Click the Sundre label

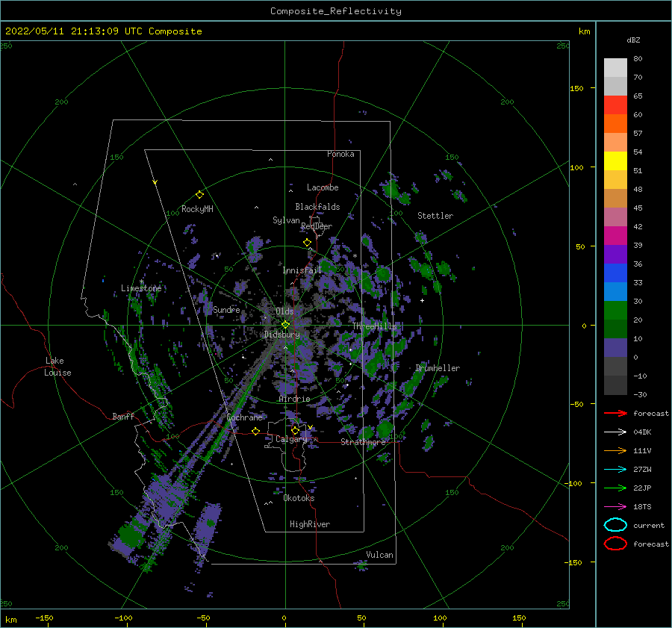tap(226, 309)
